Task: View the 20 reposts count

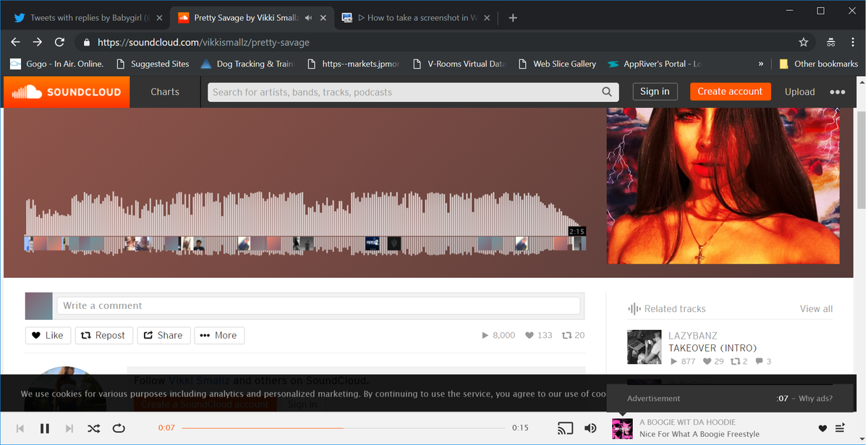Action: click(574, 335)
